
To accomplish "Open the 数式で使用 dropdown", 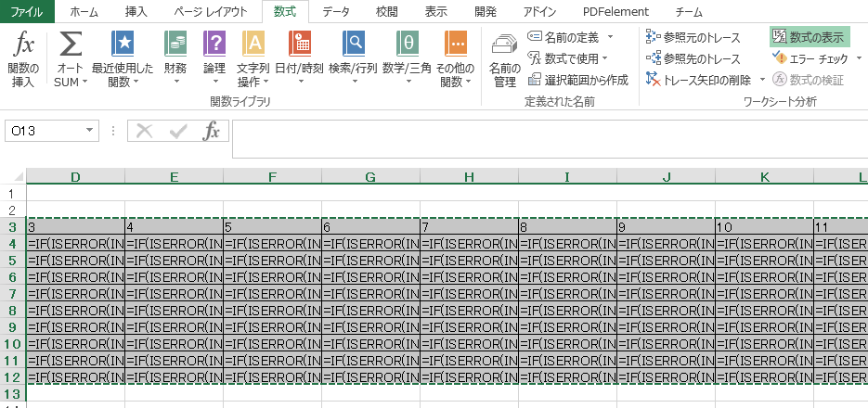I will [568, 58].
